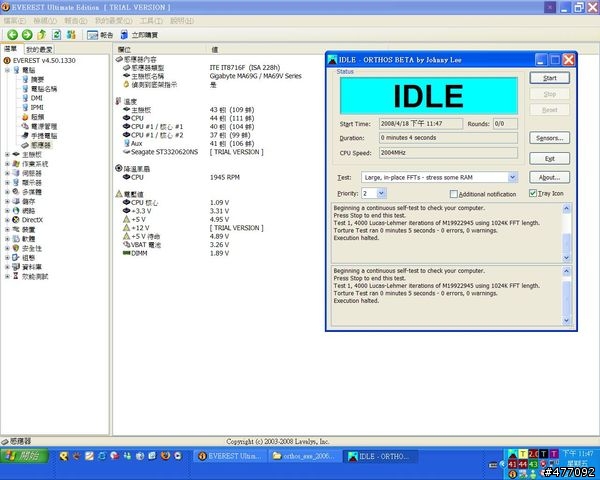This screenshot has height=480, width=600.
Task: Click the Buy Now (立即購買) toolbar button
Action: point(139,35)
